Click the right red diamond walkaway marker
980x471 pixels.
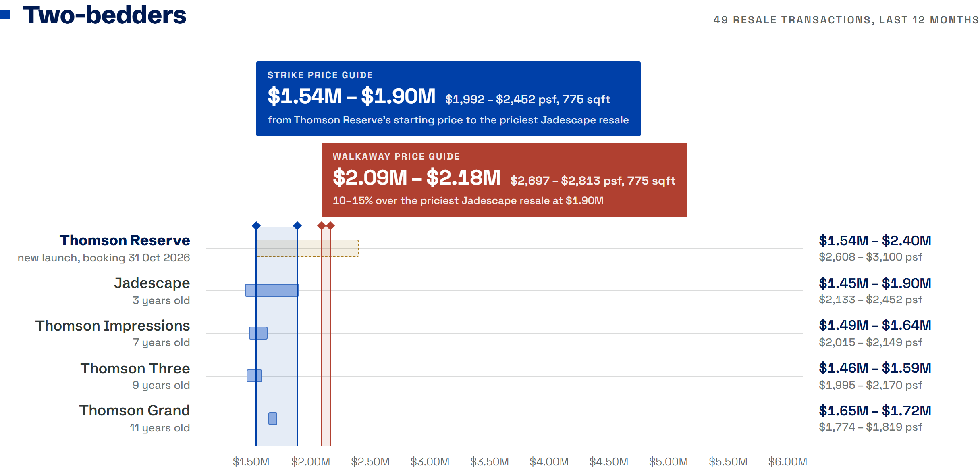(x=330, y=226)
